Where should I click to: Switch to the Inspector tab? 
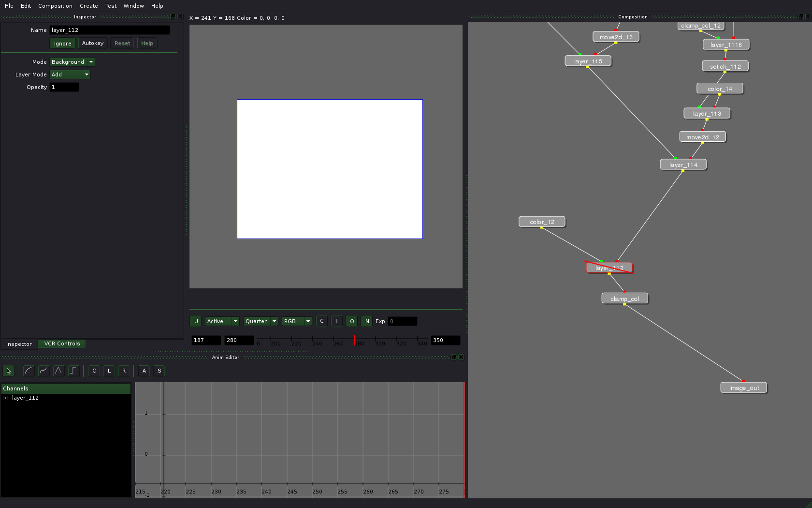pyautogui.click(x=19, y=344)
